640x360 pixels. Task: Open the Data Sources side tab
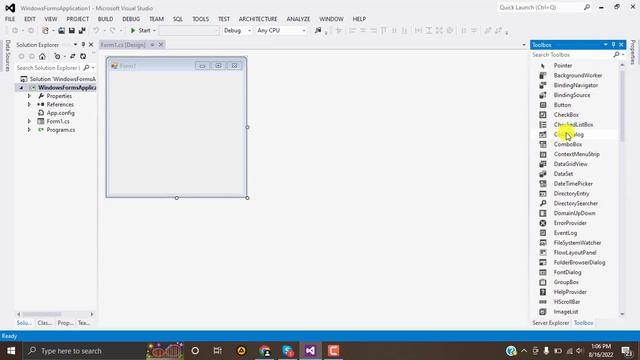(x=7, y=56)
